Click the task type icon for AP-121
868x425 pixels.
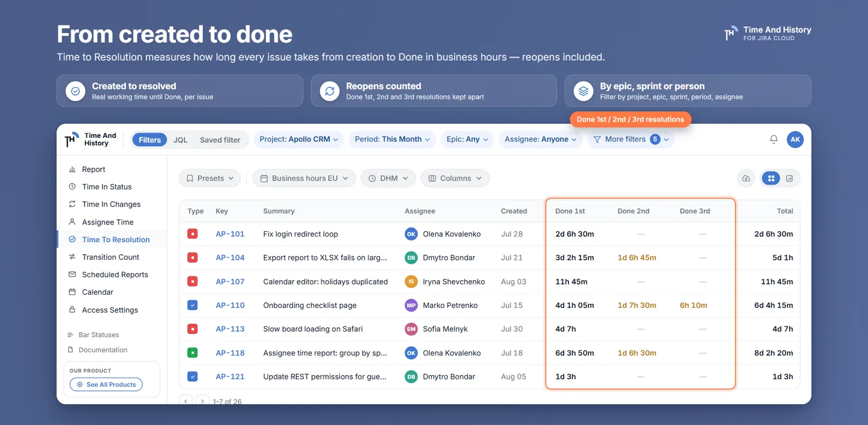[193, 377]
